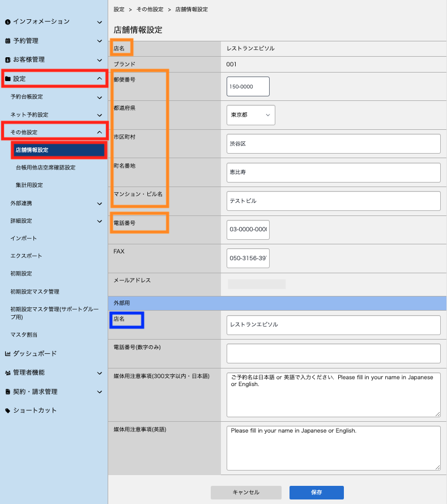Screen dimensions: 447x504
Task: Open 初期設定マスタ管理 menu item
Action: click(35, 291)
